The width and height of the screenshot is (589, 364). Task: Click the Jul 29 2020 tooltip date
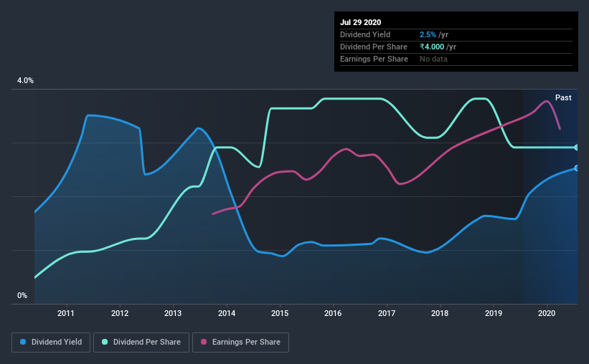(361, 22)
